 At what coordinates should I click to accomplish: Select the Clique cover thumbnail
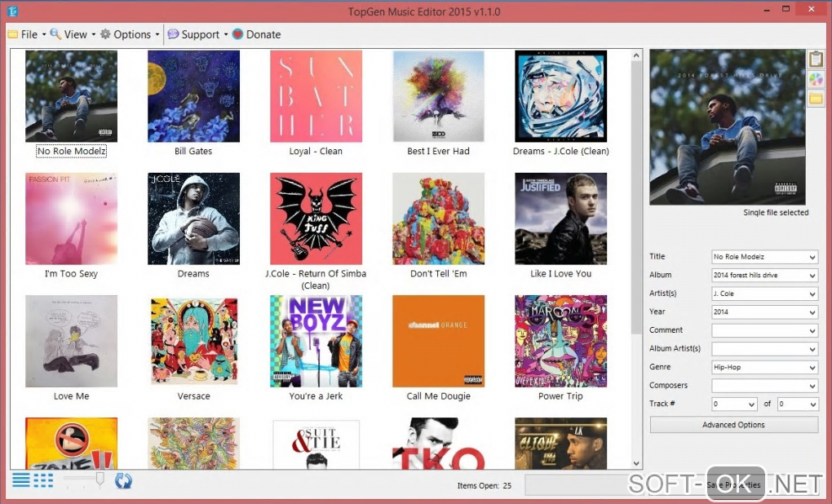[x=561, y=443]
